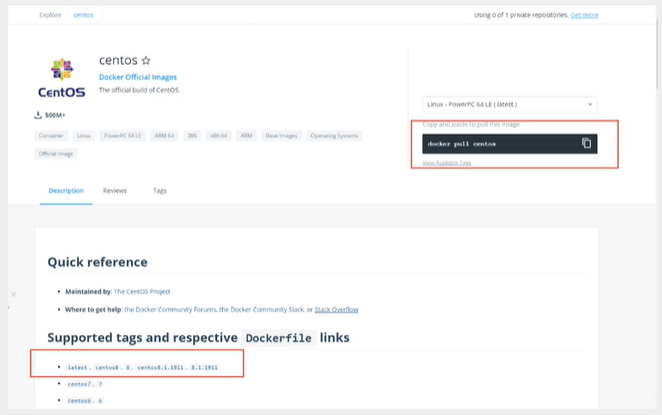Go to Explore breadcrumb

pos(50,15)
